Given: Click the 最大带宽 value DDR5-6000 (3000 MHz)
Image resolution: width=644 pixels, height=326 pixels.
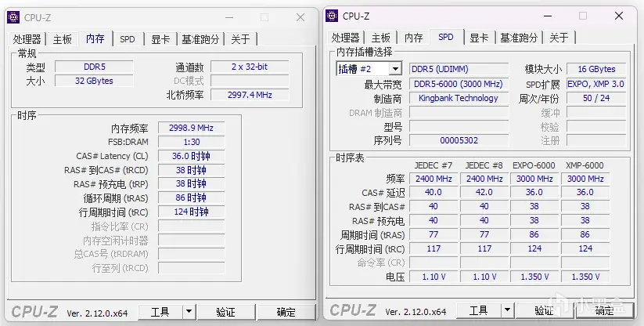Looking at the screenshot, I should (x=459, y=84).
